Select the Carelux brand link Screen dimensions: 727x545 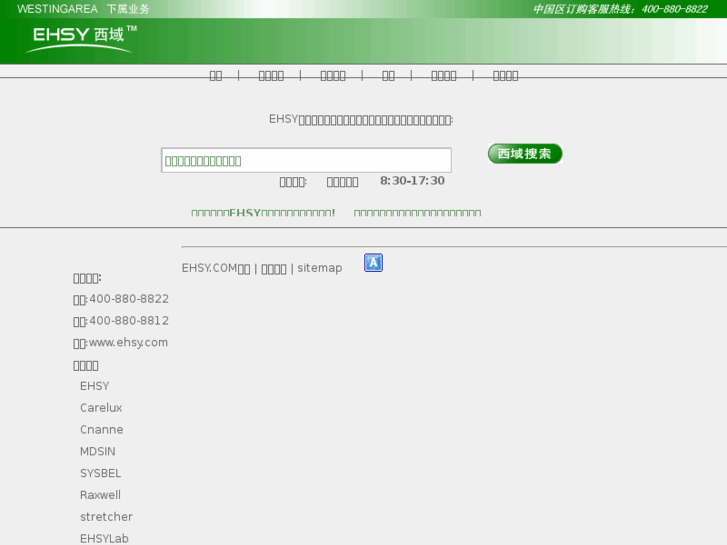[101, 408]
